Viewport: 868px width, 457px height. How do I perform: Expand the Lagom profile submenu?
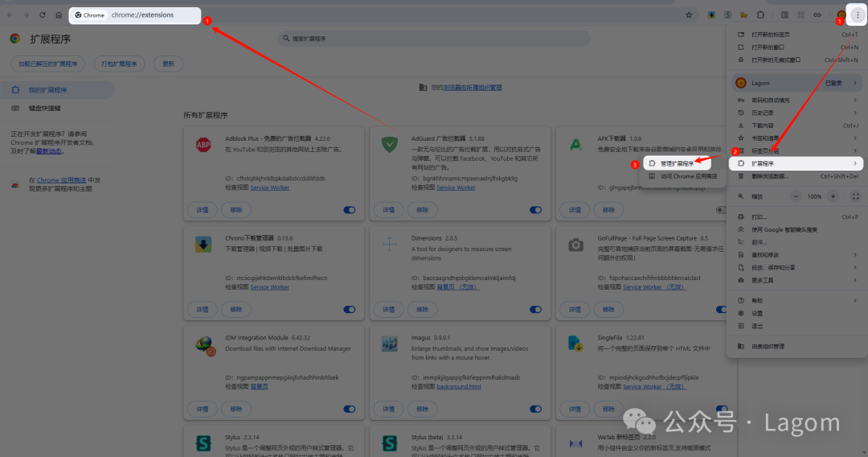(x=797, y=83)
